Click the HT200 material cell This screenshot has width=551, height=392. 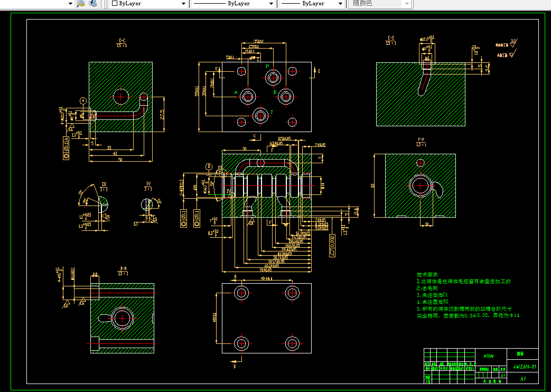[489, 356]
